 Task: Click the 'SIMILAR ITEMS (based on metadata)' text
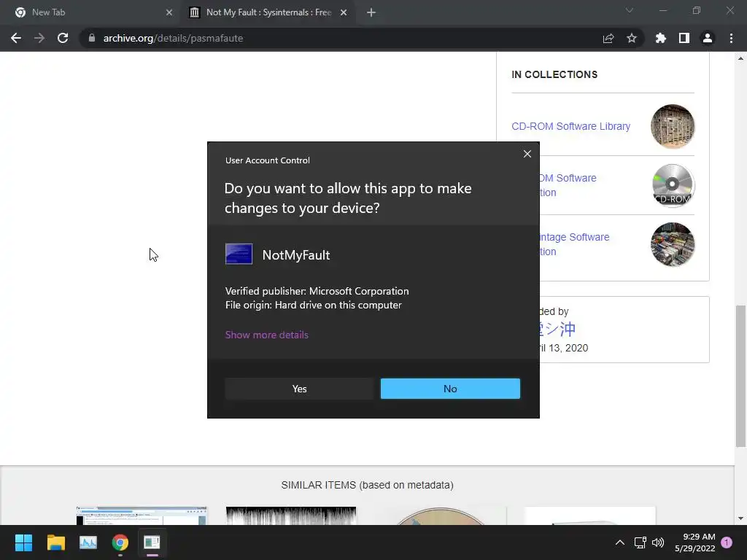368,485
